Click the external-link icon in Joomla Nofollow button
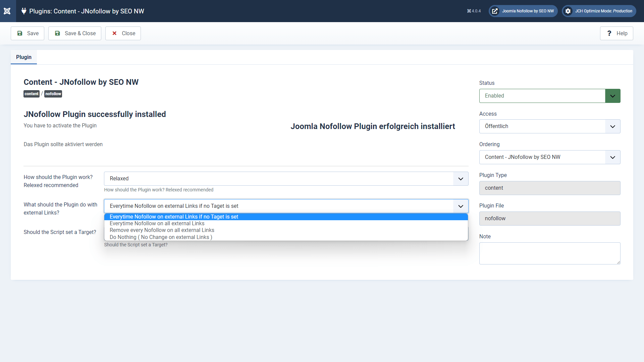The image size is (644, 362). pos(495,11)
